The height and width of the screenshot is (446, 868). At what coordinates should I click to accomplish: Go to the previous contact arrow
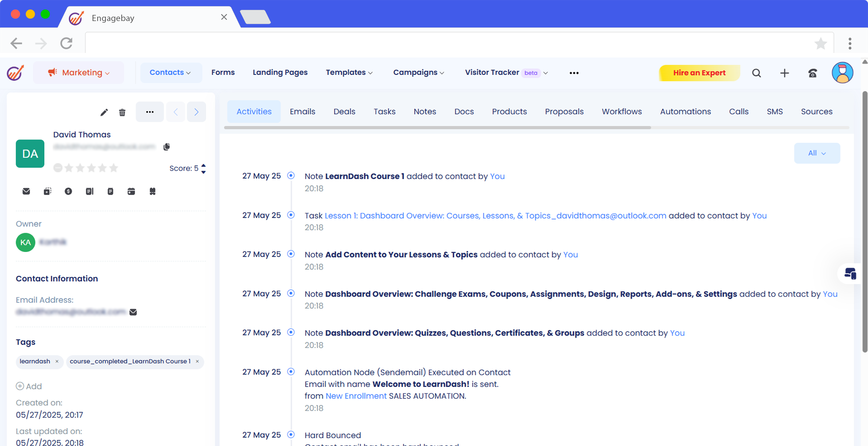tap(176, 112)
